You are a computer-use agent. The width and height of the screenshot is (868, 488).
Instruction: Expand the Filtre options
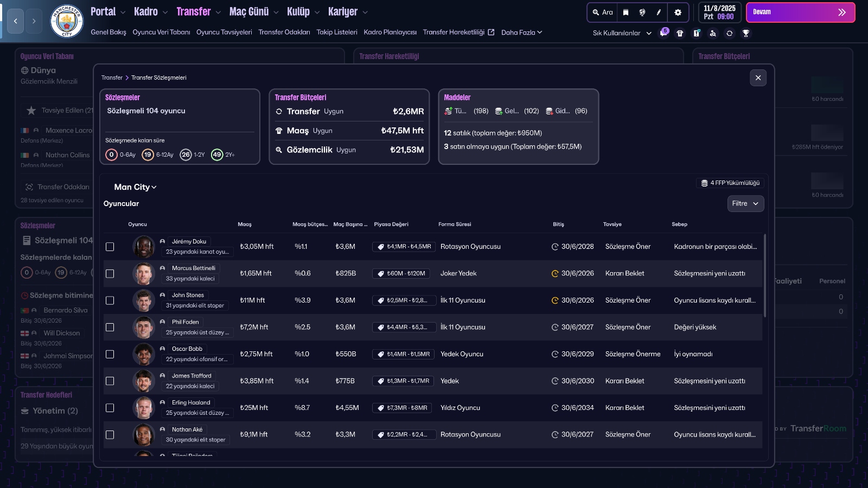coord(745,203)
